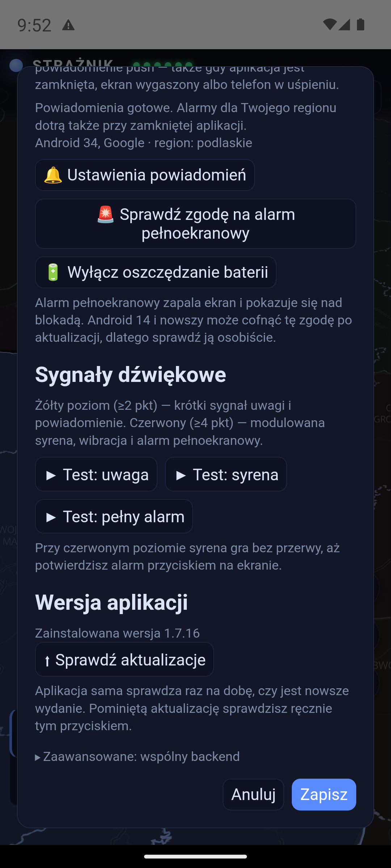Play Test: uwaga sound
391x868 pixels.
(96, 474)
